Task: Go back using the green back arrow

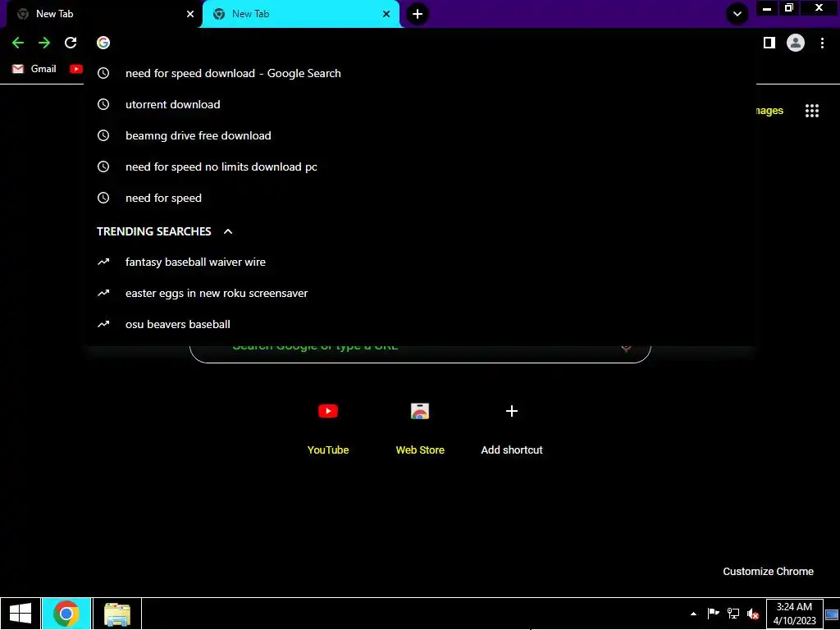Action: point(18,43)
